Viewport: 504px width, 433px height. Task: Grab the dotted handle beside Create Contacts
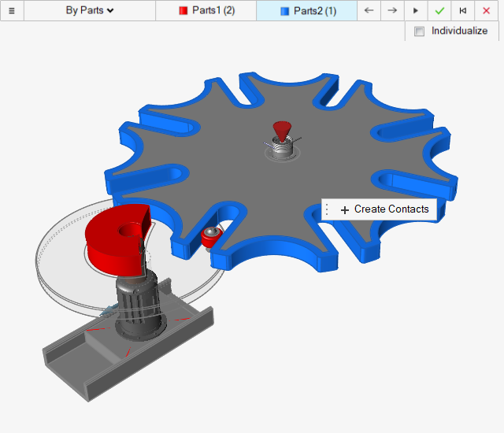(328, 209)
